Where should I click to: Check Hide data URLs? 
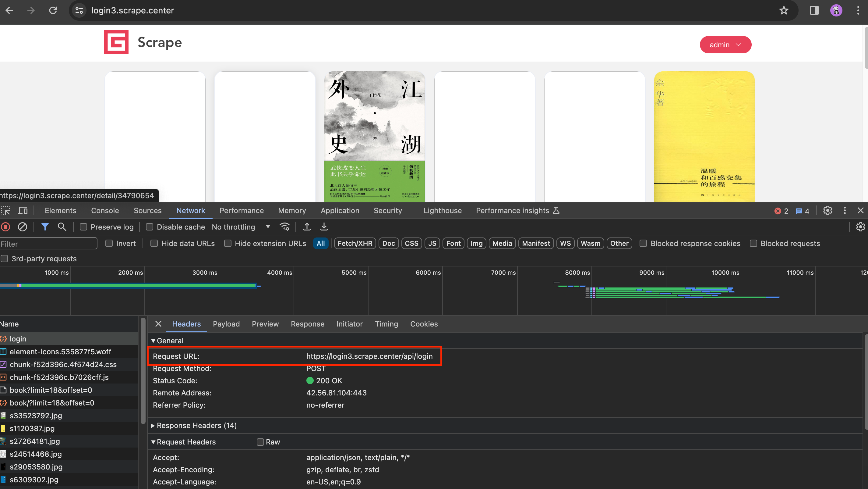point(154,243)
